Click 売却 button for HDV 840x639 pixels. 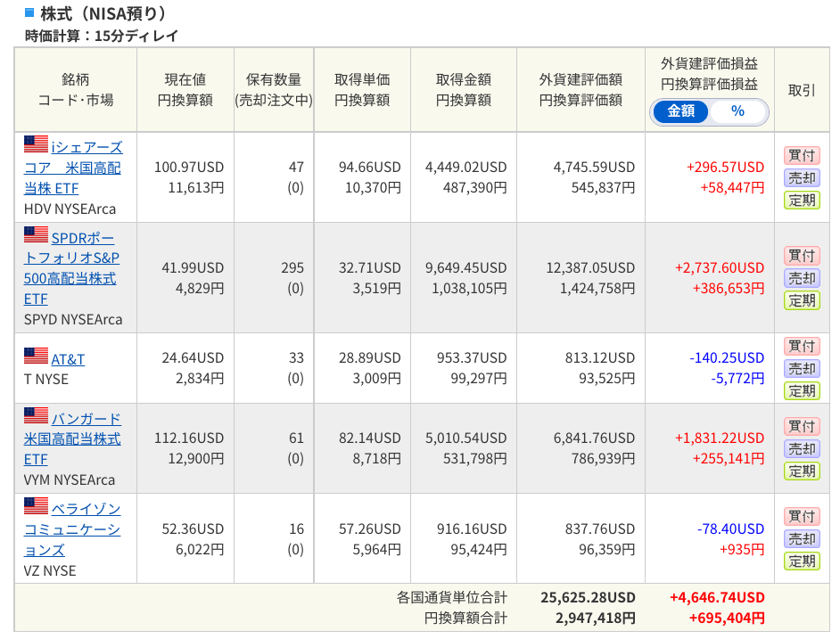point(802,178)
